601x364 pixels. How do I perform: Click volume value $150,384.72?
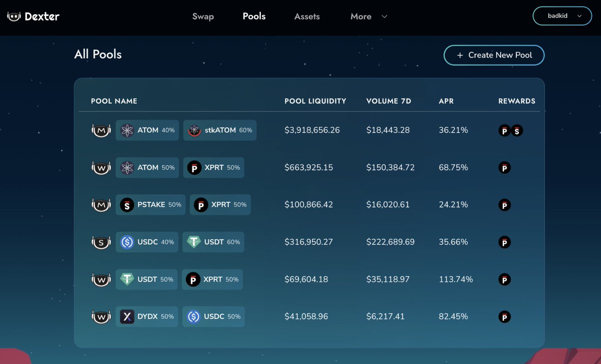[391, 168]
